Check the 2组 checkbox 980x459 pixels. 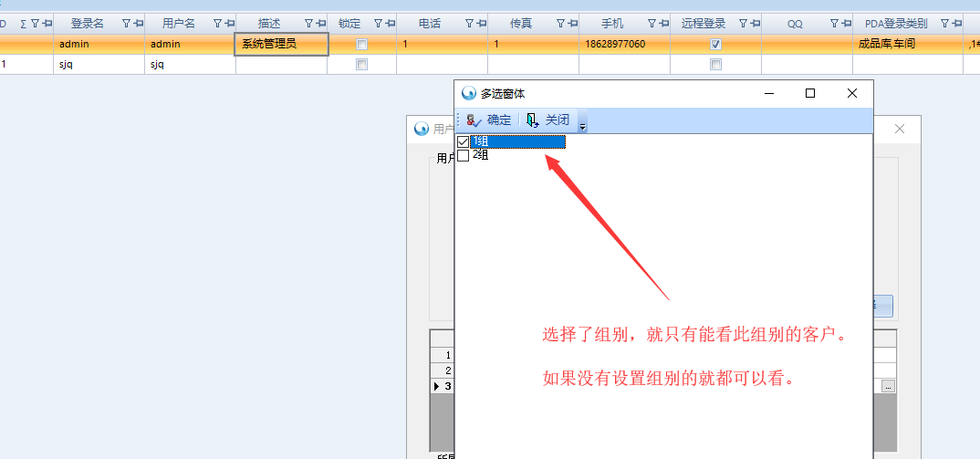tap(463, 156)
